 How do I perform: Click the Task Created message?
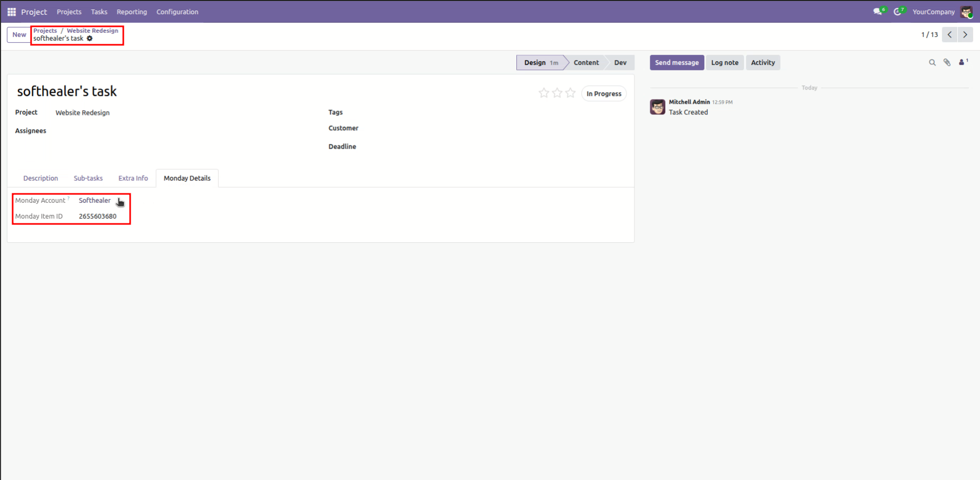(688, 112)
